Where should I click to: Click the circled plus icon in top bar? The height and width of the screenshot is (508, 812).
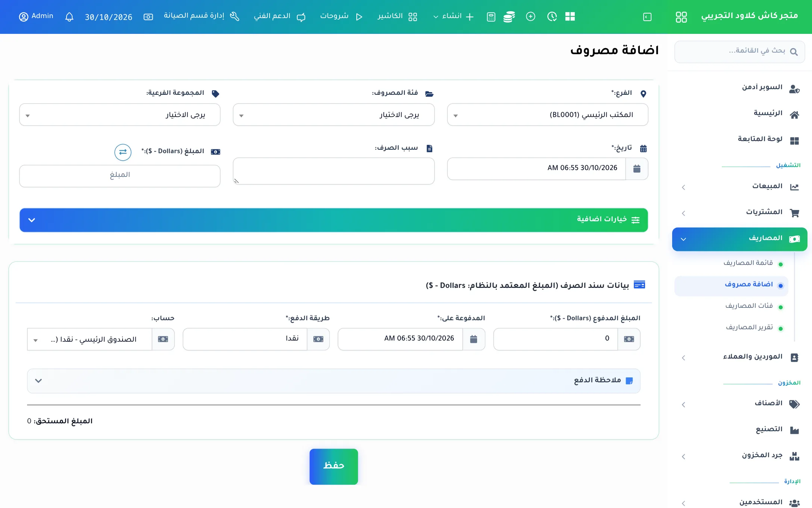[530, 17]
